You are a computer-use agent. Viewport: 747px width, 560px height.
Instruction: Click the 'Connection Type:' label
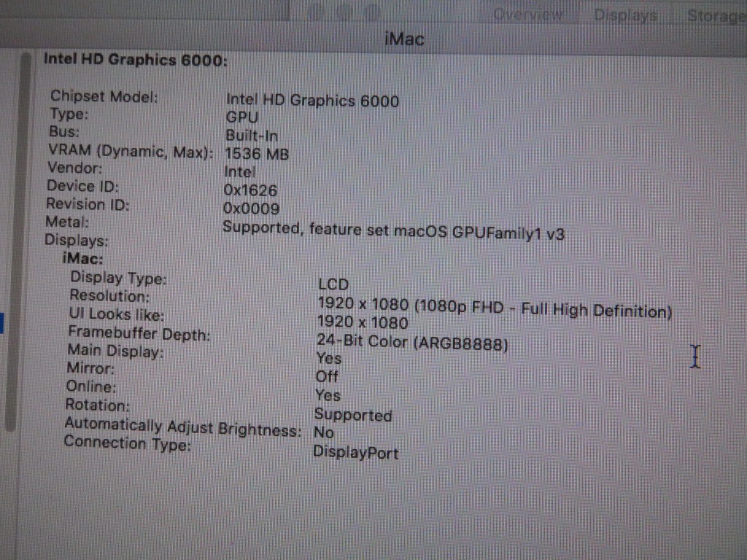127,443
